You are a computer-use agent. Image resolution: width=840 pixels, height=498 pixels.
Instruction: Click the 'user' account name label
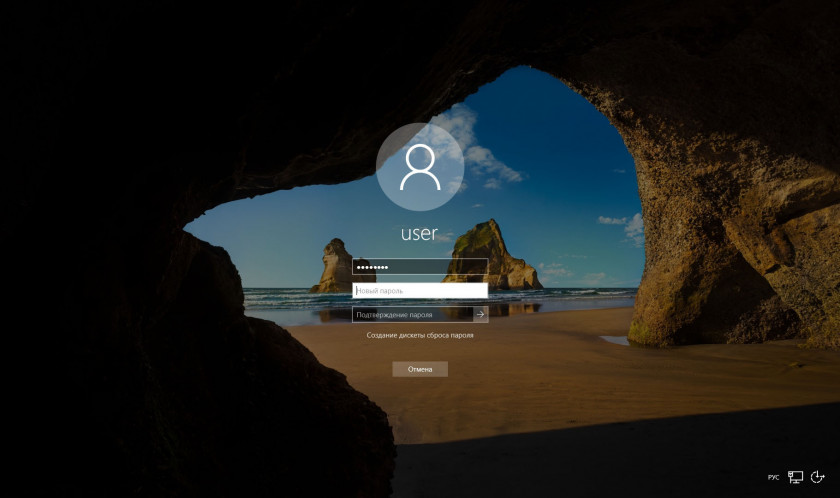tap(420, 233)
